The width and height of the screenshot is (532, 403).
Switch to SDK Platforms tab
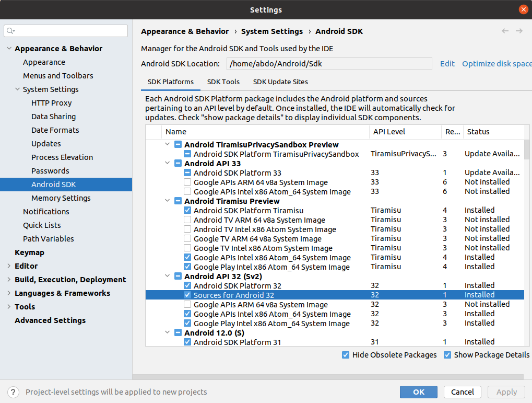(x=171, y=82)
